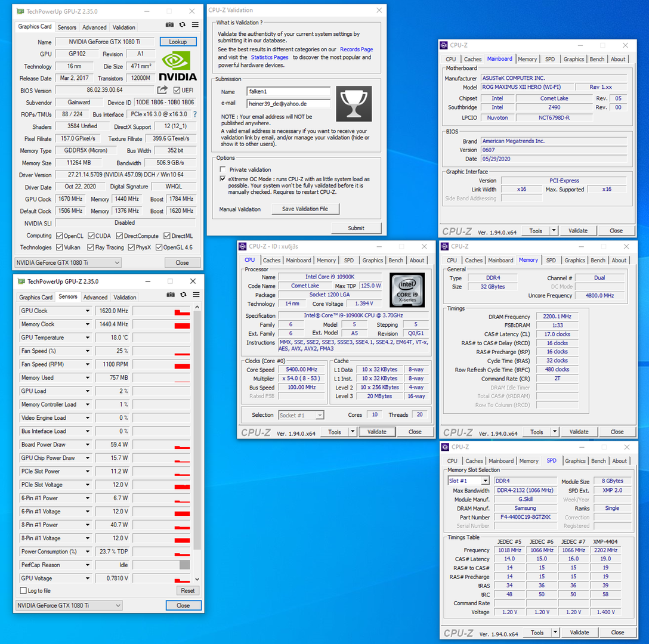Click Submit button in CPU-Z Validation
This screenshot has width=649, height=644.
tap(356, 228)
